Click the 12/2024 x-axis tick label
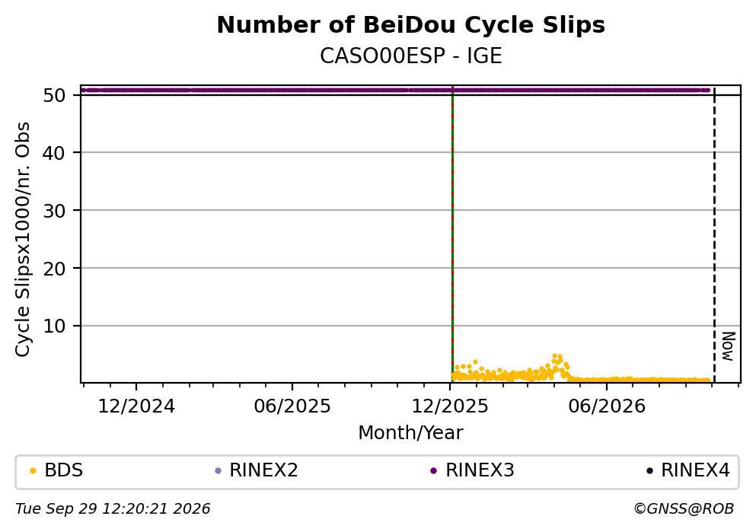 [x=136, y=406]
